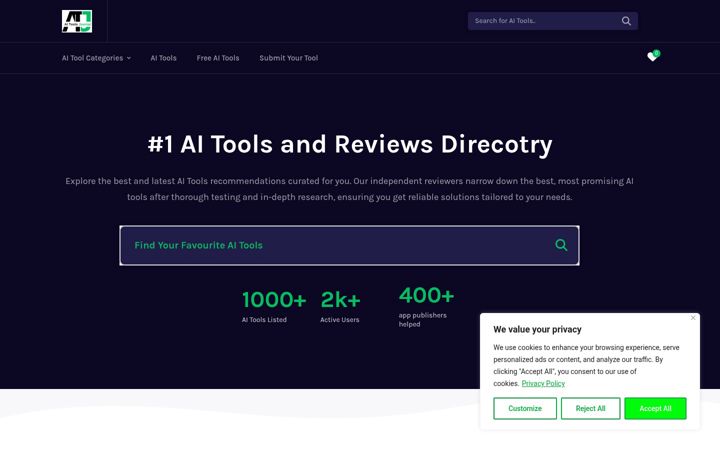720x450 pixels.
Task: Focus the header Search for AI Tools field
Action: click(552, 21)
